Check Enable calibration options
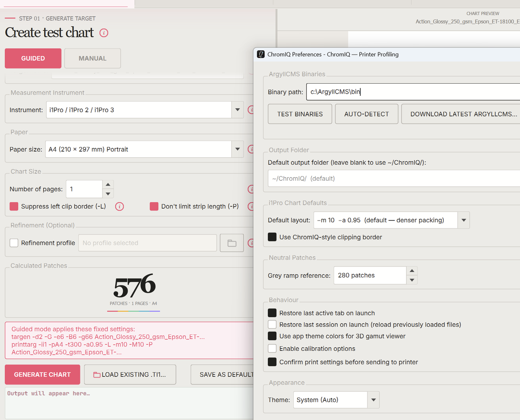Screen dimensions: 520x420 click(x=272, y=348)
